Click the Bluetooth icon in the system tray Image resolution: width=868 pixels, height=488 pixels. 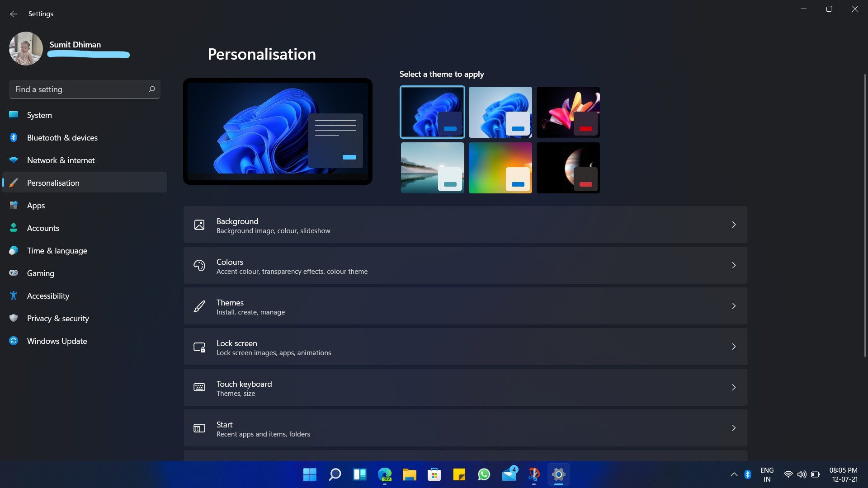coord(747,474)
